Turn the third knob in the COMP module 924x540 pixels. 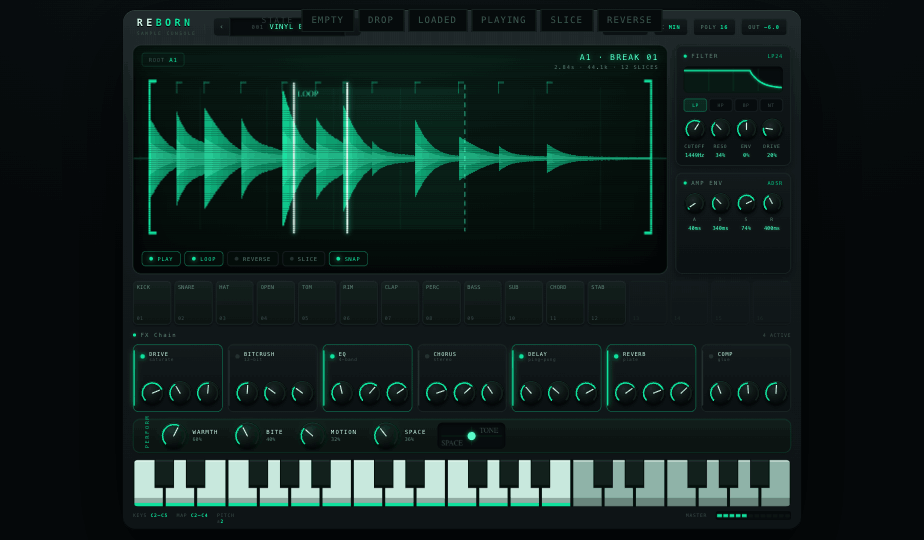coord(776,392)
